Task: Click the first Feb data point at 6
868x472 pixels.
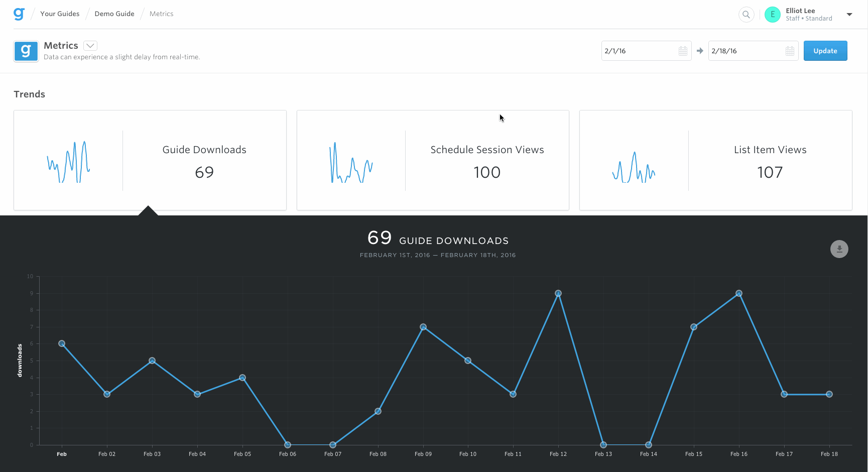Action: pos(62,343)
